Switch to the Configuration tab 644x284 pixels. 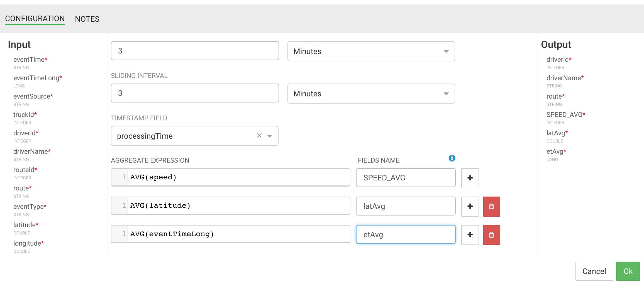tap(35, 19)
